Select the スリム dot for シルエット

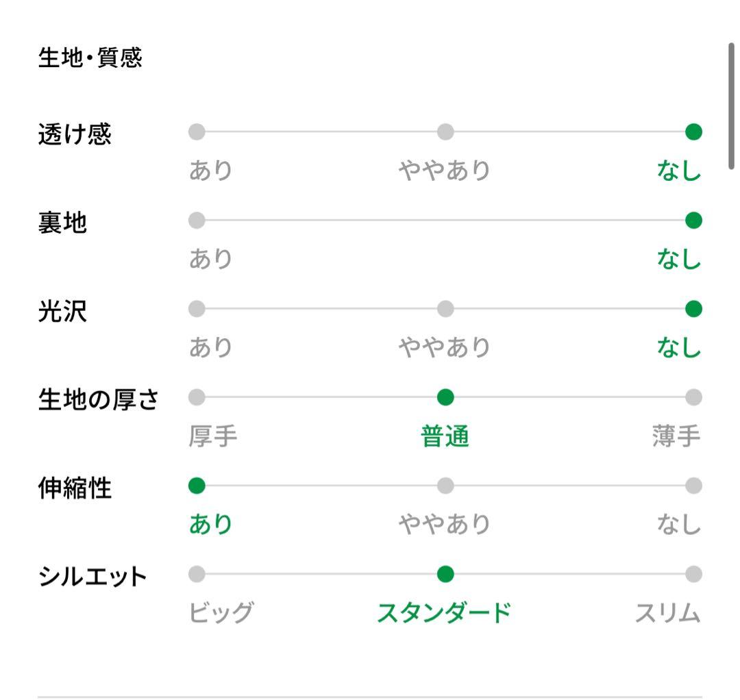[693, 574]
